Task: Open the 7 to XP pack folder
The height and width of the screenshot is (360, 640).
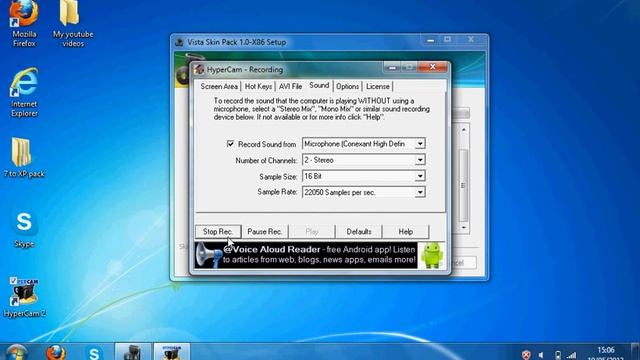Action: coord(24,158)
